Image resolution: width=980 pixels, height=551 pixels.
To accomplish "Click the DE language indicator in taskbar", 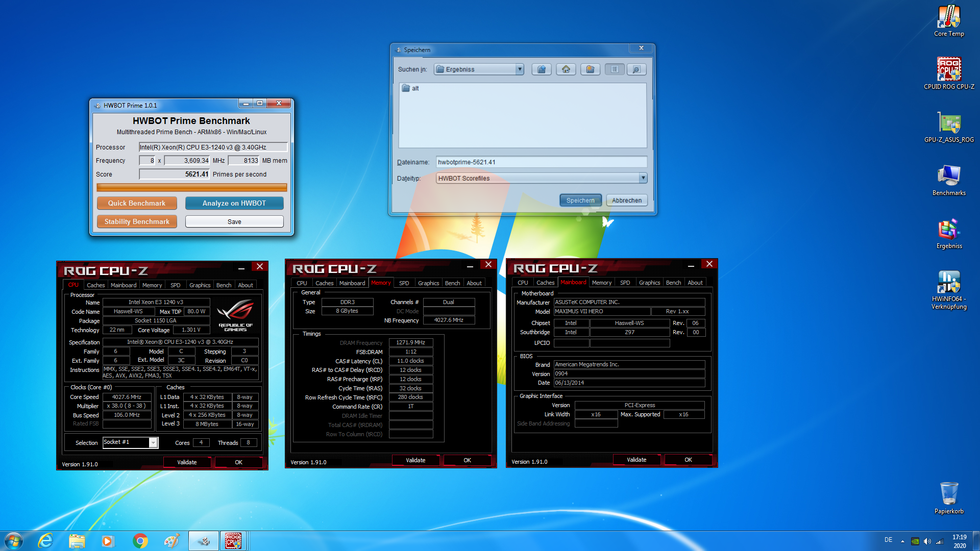I will pyautogui.click(x=888, y=540).
